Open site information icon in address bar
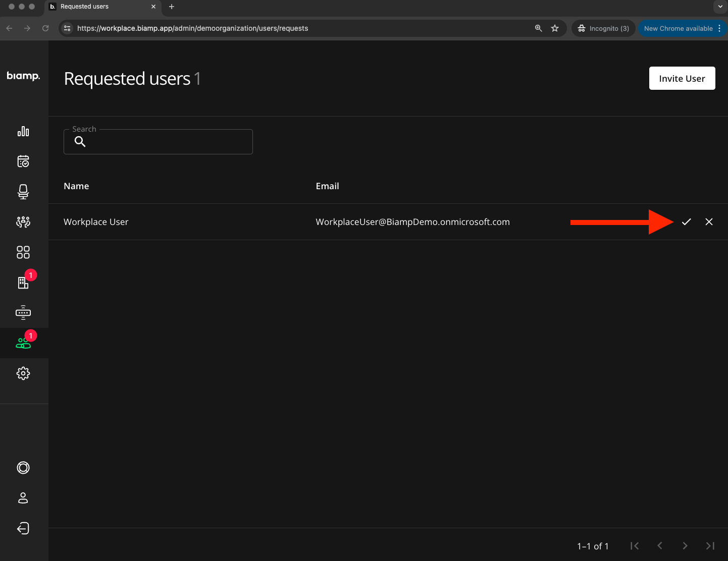 coord(67,28)
